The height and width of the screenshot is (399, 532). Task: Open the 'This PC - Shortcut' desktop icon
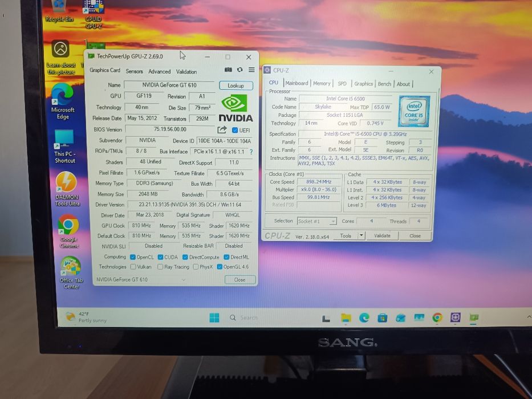pos(64,146)
